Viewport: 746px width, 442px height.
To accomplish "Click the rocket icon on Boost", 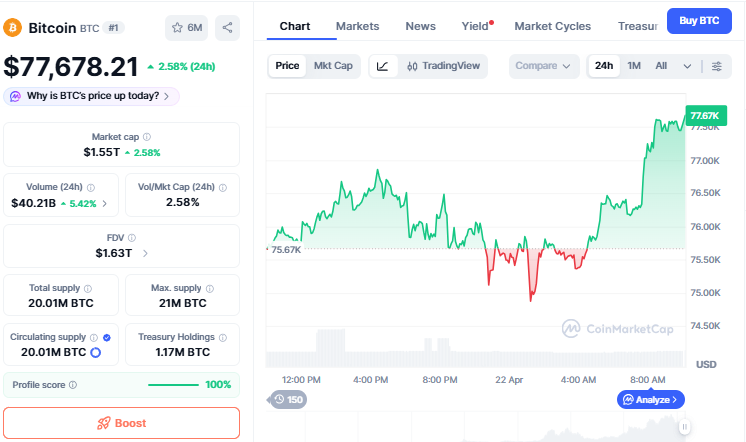I will tap(104, 423).
